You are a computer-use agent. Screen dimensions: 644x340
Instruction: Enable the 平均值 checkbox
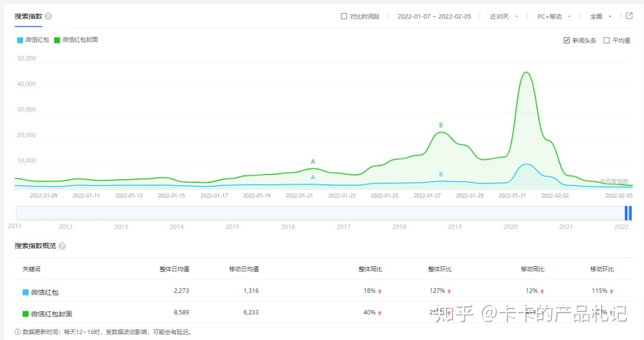[x=606, y=40]
